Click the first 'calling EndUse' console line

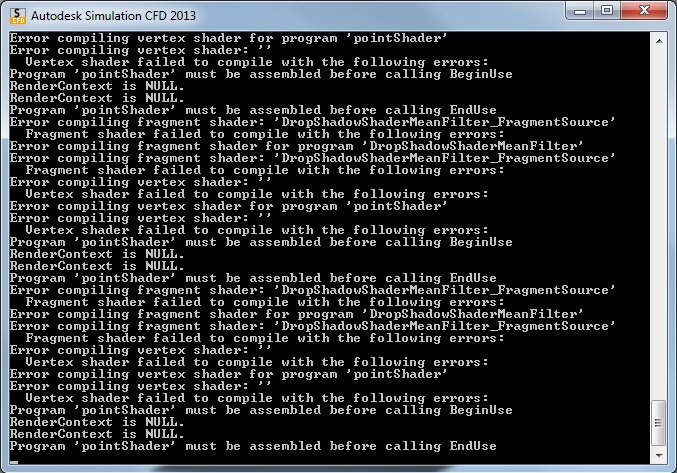click(x=253, y=110)
